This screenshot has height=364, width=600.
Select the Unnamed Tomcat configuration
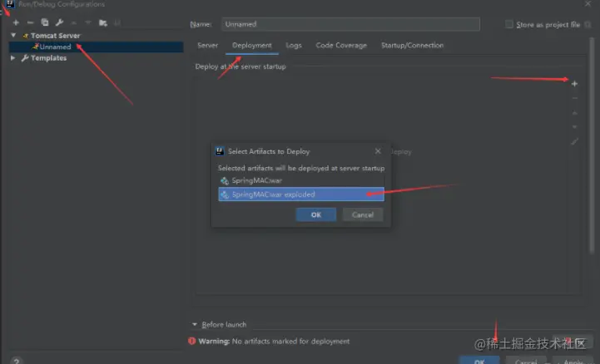coord(96,47)
